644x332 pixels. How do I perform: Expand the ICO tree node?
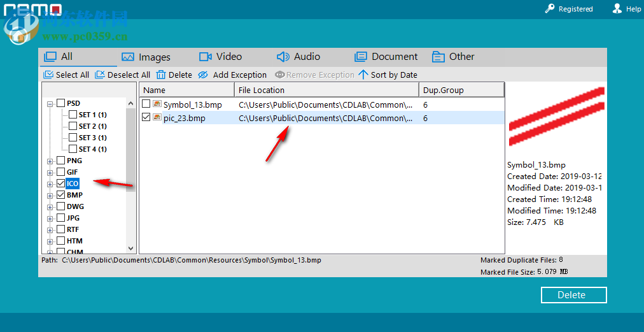coord(50,184)
